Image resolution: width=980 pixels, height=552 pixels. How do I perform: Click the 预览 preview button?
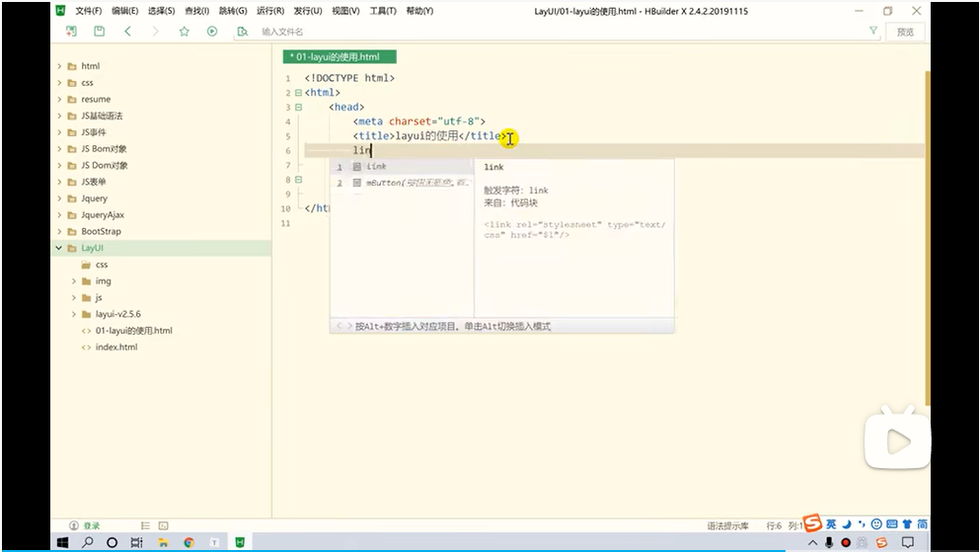pyautogui.click(x=905, y=32)
